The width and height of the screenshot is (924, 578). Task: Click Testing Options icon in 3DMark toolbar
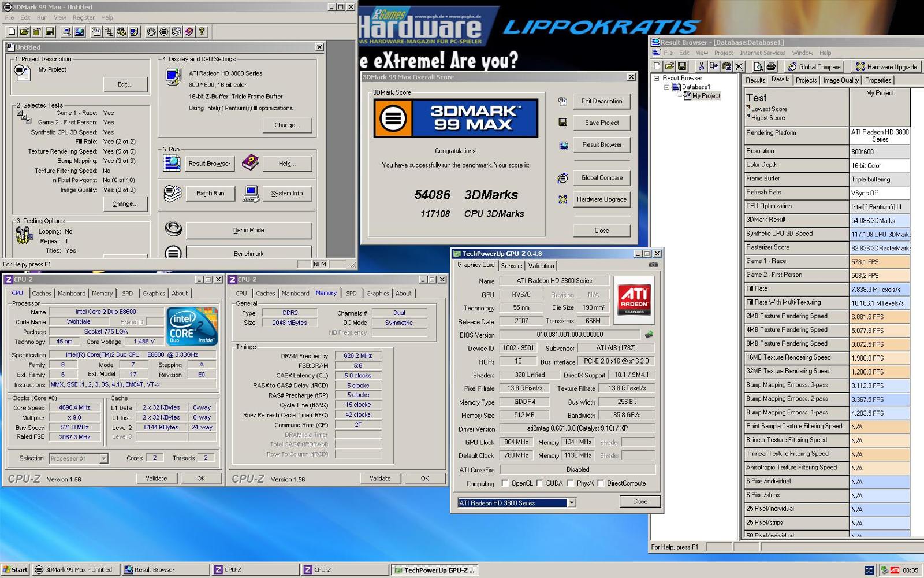pos(121,32)
